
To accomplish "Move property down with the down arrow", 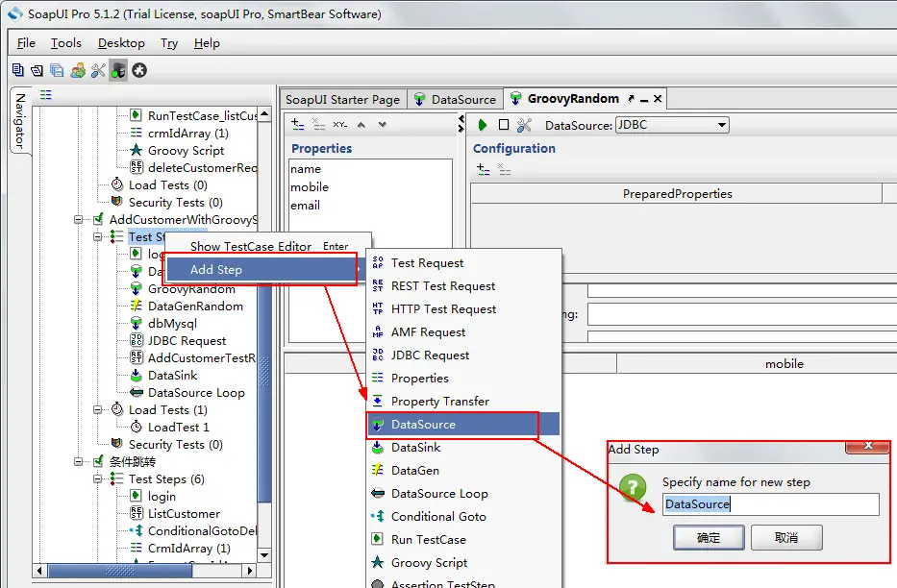I will click(382, 124).
